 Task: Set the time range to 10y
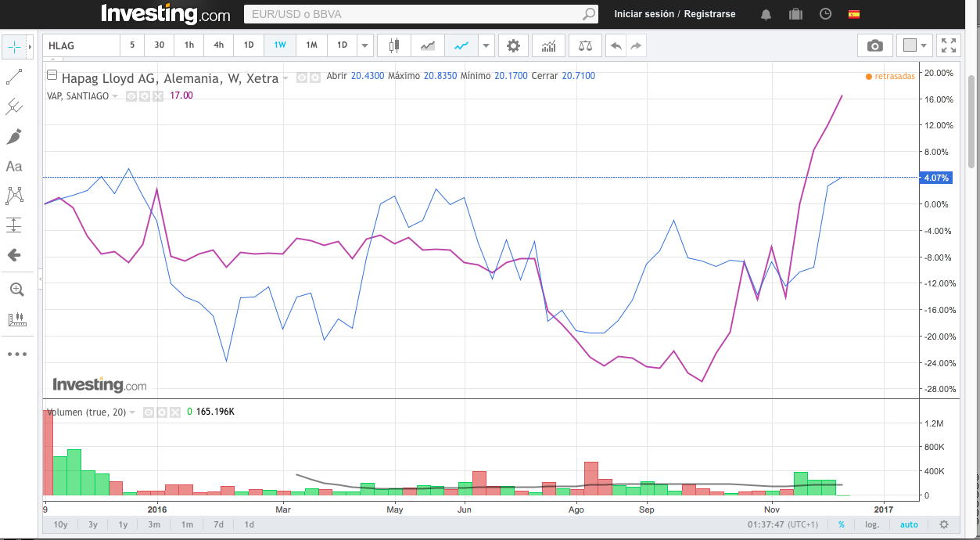coord(60,524)
